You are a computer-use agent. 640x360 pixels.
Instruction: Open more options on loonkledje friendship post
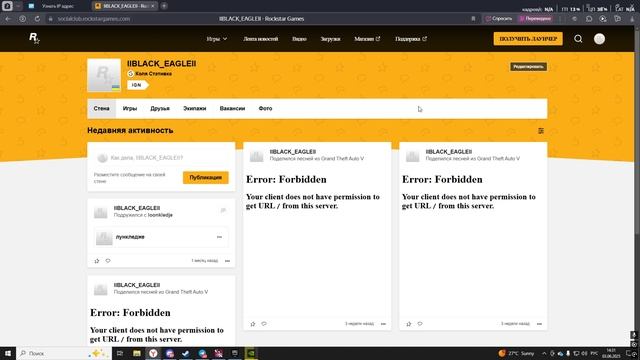227,261
